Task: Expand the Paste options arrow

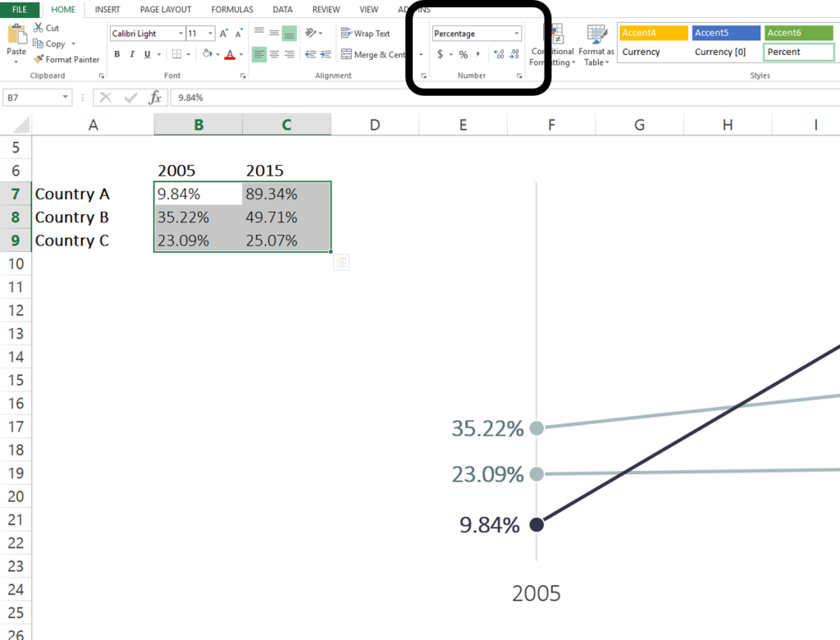Action: [16, 62]
